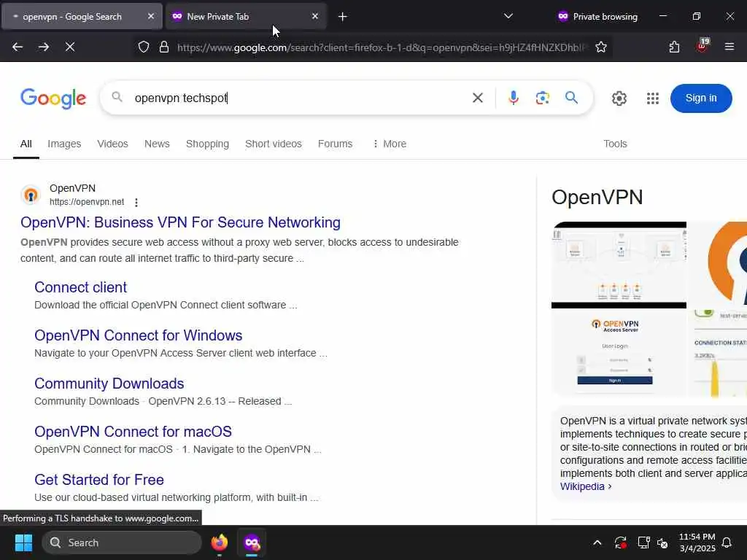The image size is (747, 560).
Task: Submit search with blue magnifier
Action: coord(571,98)
